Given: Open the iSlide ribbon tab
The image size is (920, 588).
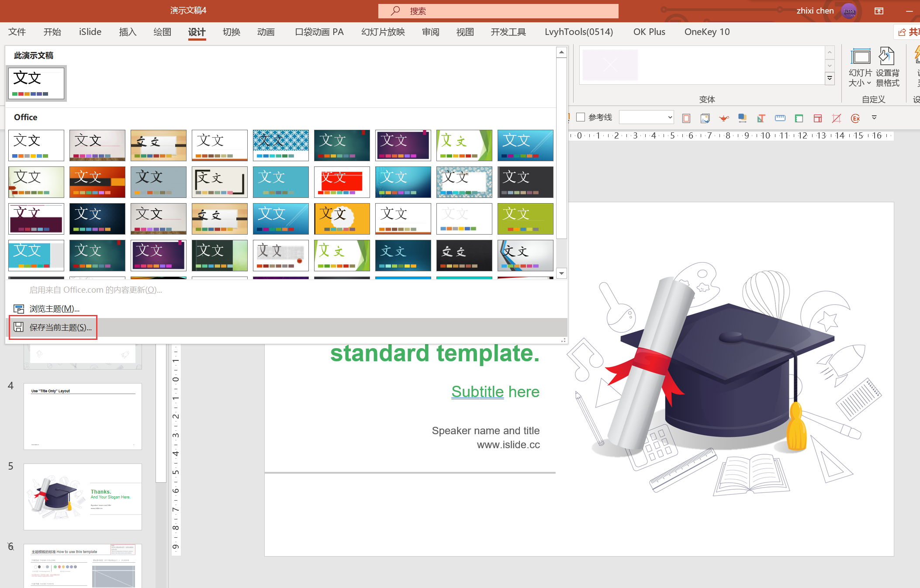Looking at the screenshot, I should point(90,32).
